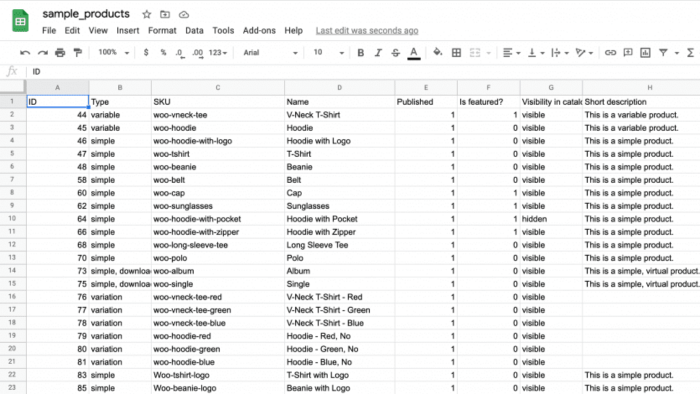Star the sample_products document
The height and width of the screenshot is (394, 700).
coord(146,14)
